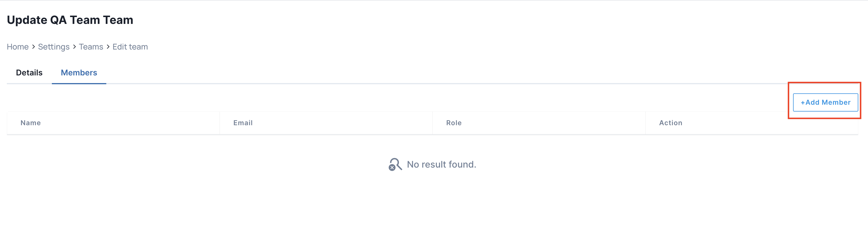Image resolution: width=868 pixels, height=243 pixels.
Task: Click the chevron after Teams breadcrumb
Action: pyautogui.click(x=108, y=47)
